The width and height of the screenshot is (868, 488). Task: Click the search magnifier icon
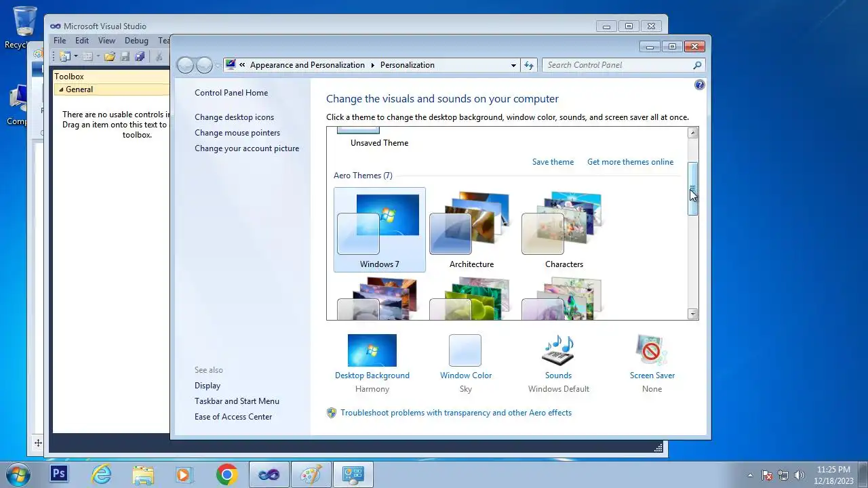pyautogui.click(x=697, y=65)
